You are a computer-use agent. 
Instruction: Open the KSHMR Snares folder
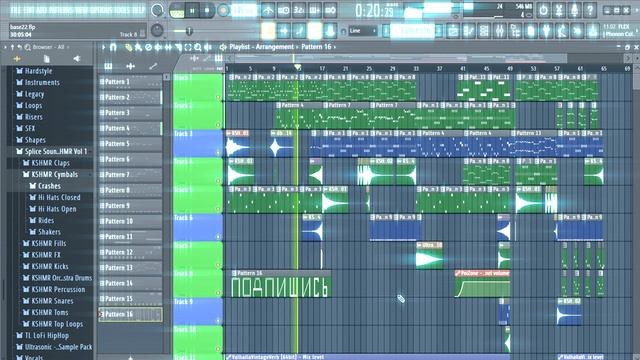tap(48, 301)
